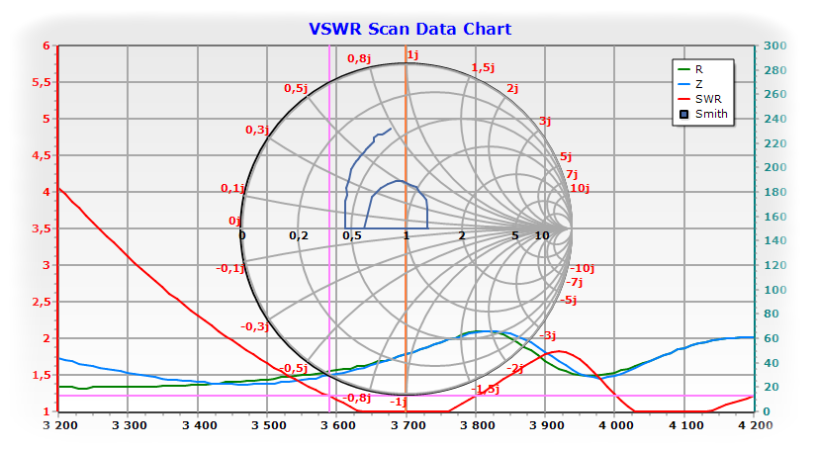The width and height of the screenshot is (816, 452).
Task: Click the right axis value 60
Action: pyautogui.click(x=771, y=338)
